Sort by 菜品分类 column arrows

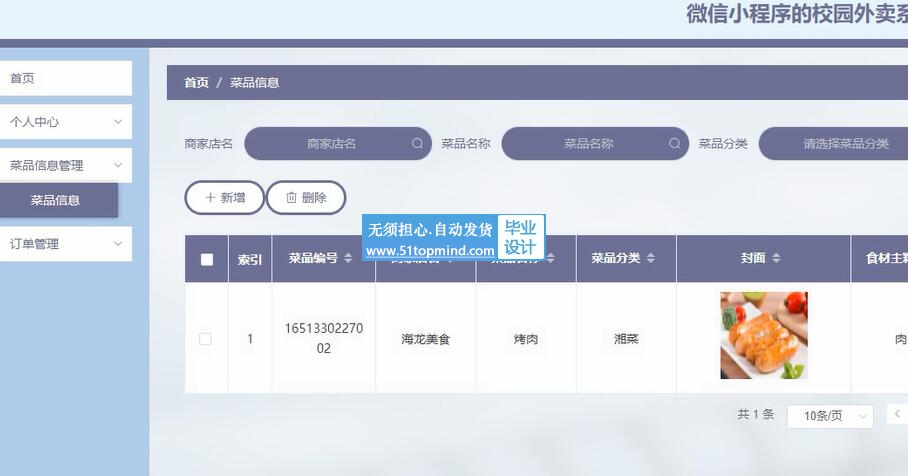coord(651,258)
